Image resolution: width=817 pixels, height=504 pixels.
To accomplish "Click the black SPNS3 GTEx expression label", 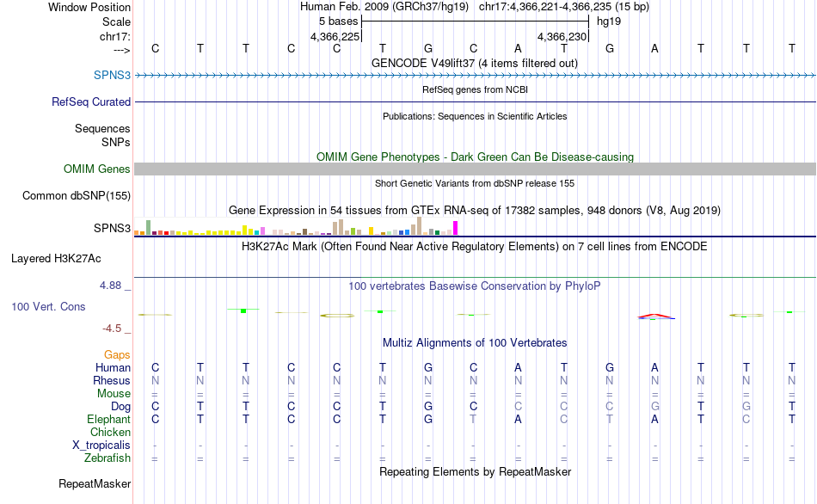I will point(112,228).
